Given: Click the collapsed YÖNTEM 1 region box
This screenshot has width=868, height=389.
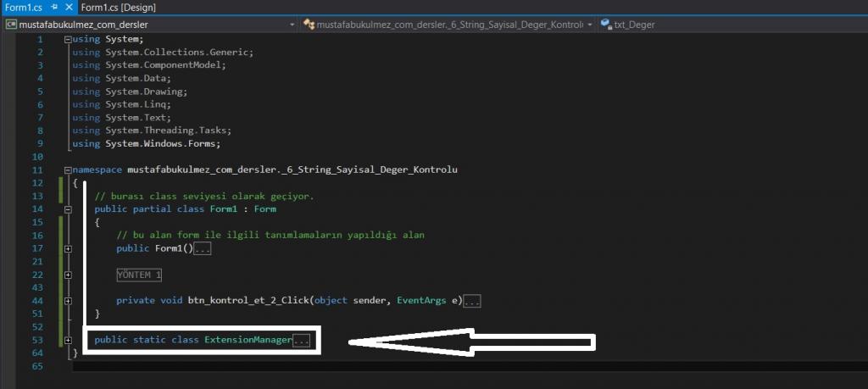Looking at the screenshot, I should (139, 275).
